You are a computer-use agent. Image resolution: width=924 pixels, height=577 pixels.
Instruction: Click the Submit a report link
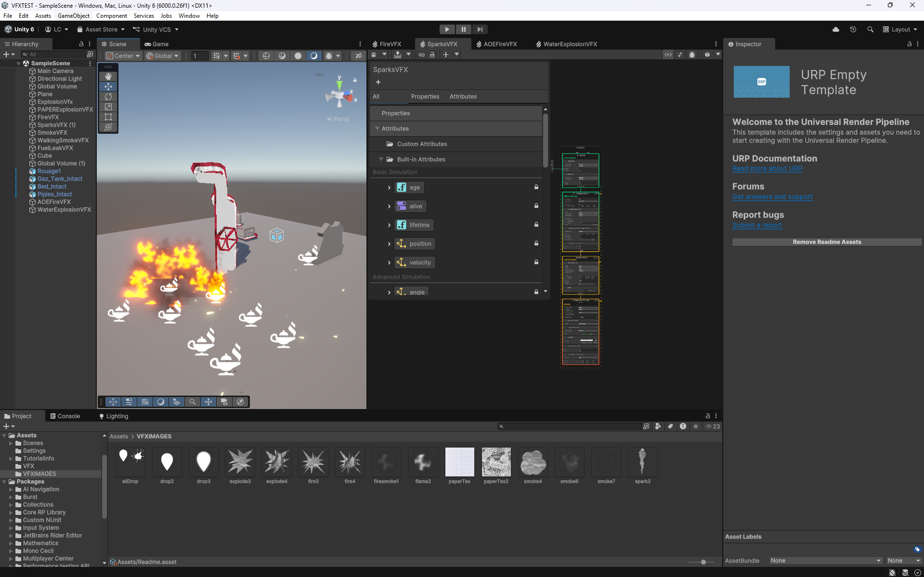[x=757, y=225]
